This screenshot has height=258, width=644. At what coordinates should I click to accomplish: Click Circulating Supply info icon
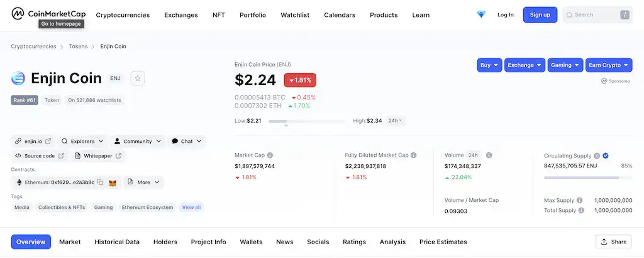(597, 155)
